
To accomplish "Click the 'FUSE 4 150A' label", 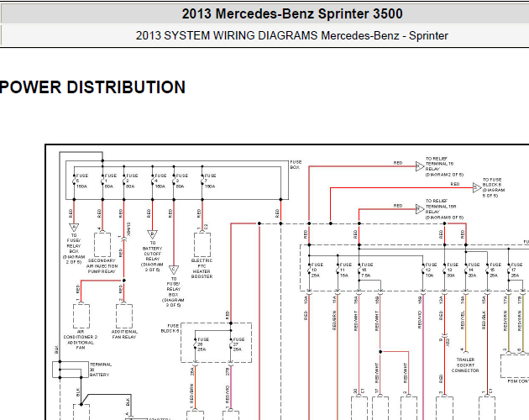I will pos(160,181).
